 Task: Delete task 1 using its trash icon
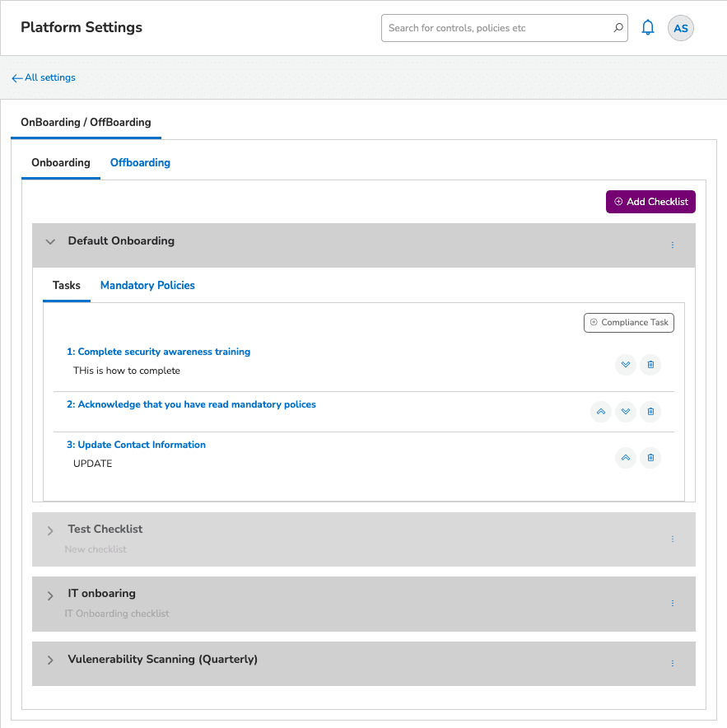coord(650,364)
